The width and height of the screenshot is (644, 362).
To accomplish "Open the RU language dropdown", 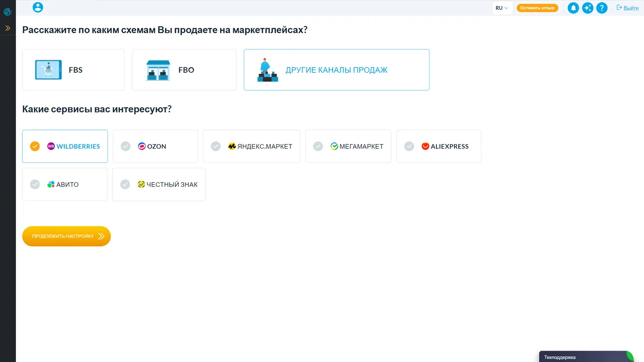I will 502,8.
